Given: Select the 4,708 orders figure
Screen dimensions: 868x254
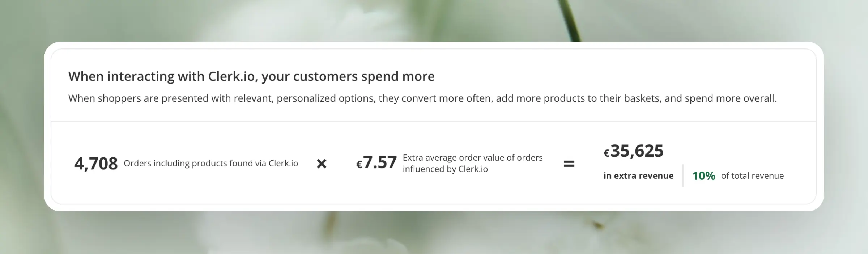Looking at the screenshot, I should (96, 164).
